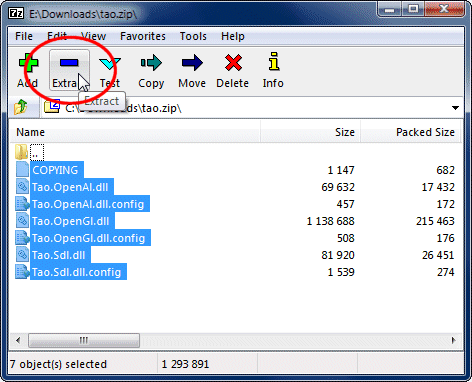
Task: Expand the address bar path dropdown
Action: coord(455,108)
